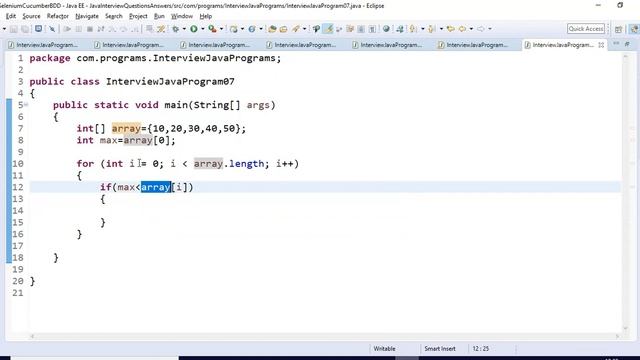This screenshot has width=640, height=360.
Task: Click the Step Over icon
Action: coord(123,29)
